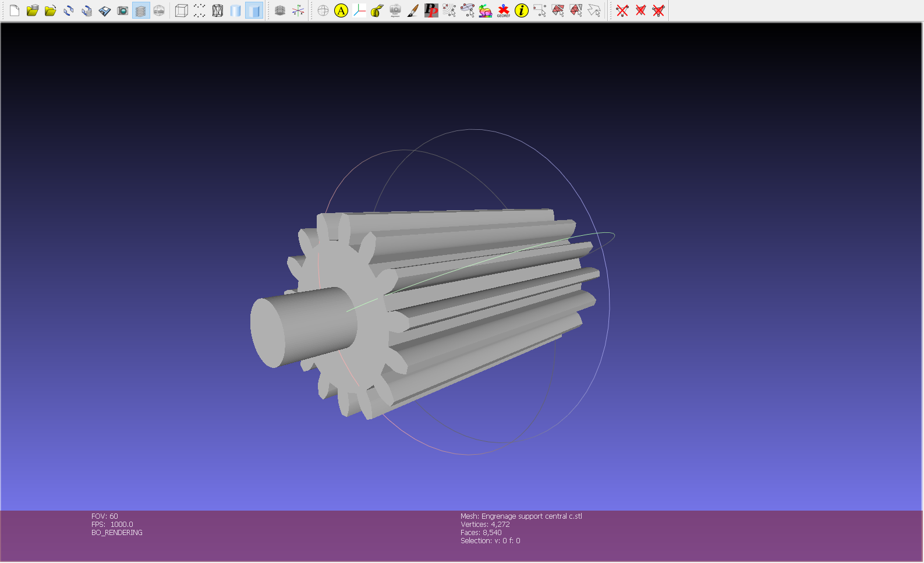Save the mesh with the floppy disk icon

[105, 10]
